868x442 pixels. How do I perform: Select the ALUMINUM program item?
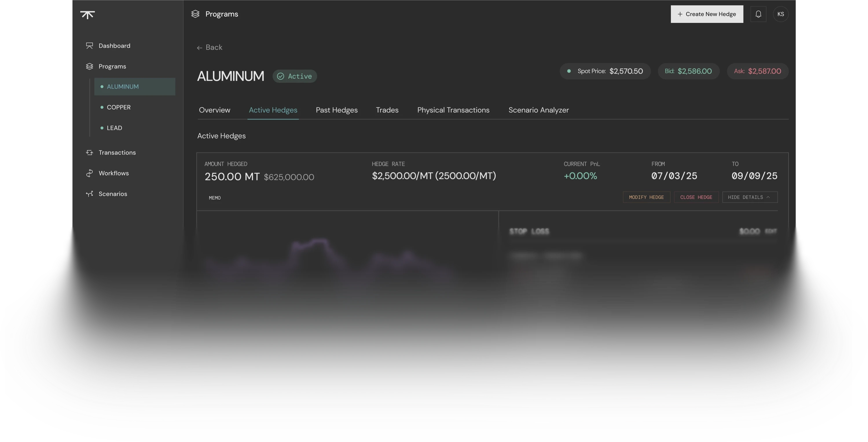click(x=123, y=86)
